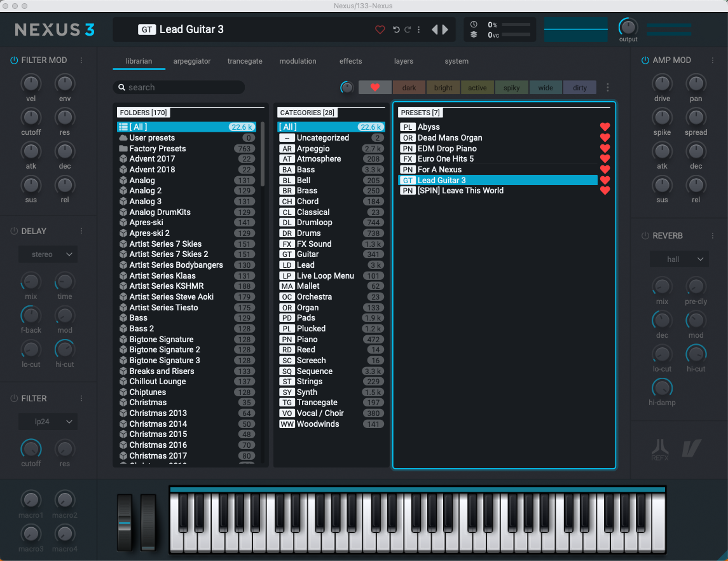Go to the previous preset with the left arrow
Image resolution: width=728 pixels, height=561 pixels.
pyautogui.click(x=434, y=30)
